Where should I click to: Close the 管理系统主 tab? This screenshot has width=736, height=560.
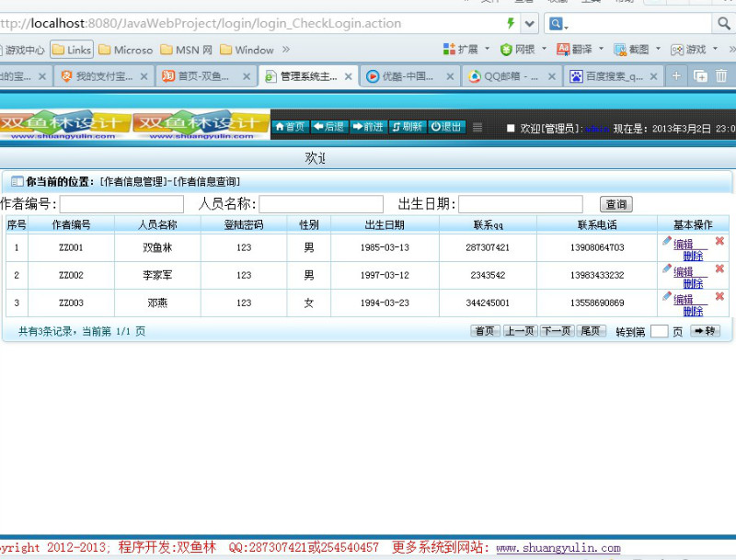click(349, 76)
